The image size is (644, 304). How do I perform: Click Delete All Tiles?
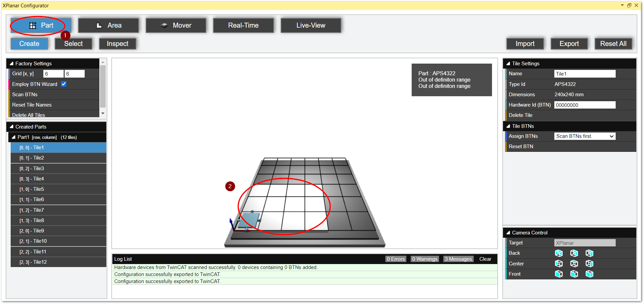coord(54,114)
